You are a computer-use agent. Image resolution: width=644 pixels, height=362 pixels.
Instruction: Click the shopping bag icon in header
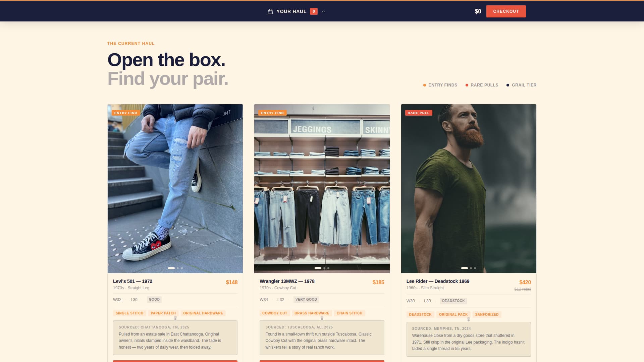[270, 11]
